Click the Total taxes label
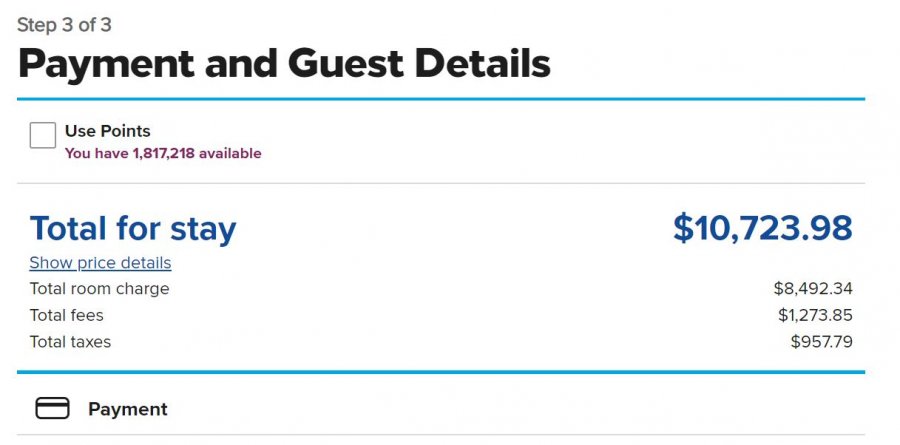 point(70,342)
